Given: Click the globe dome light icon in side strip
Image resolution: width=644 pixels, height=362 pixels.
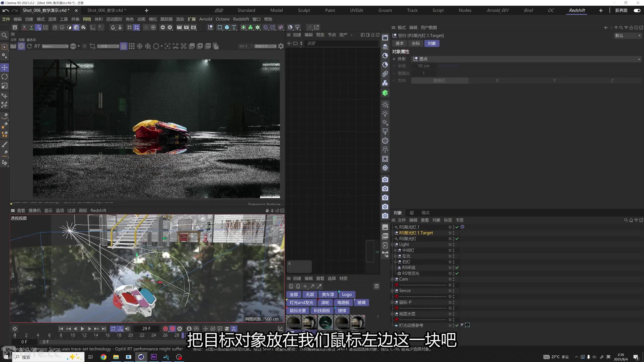Looking at the screenshot, I should click(385, 141).
